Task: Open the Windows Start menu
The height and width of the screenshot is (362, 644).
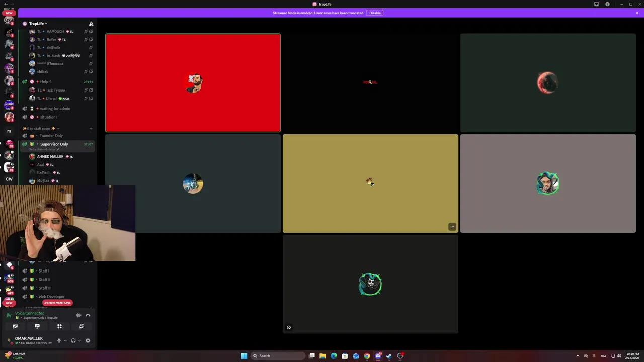Action: click(x=244, y=356)
